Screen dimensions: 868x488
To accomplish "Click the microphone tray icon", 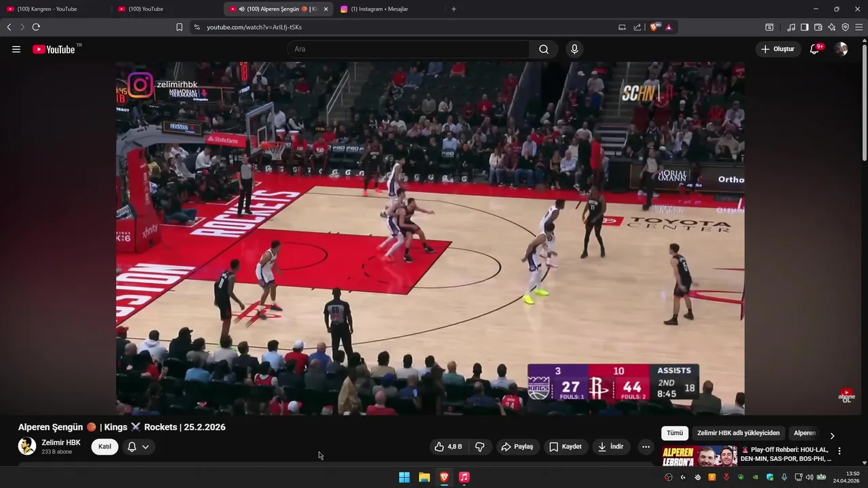I will click(x=784, y=477).
